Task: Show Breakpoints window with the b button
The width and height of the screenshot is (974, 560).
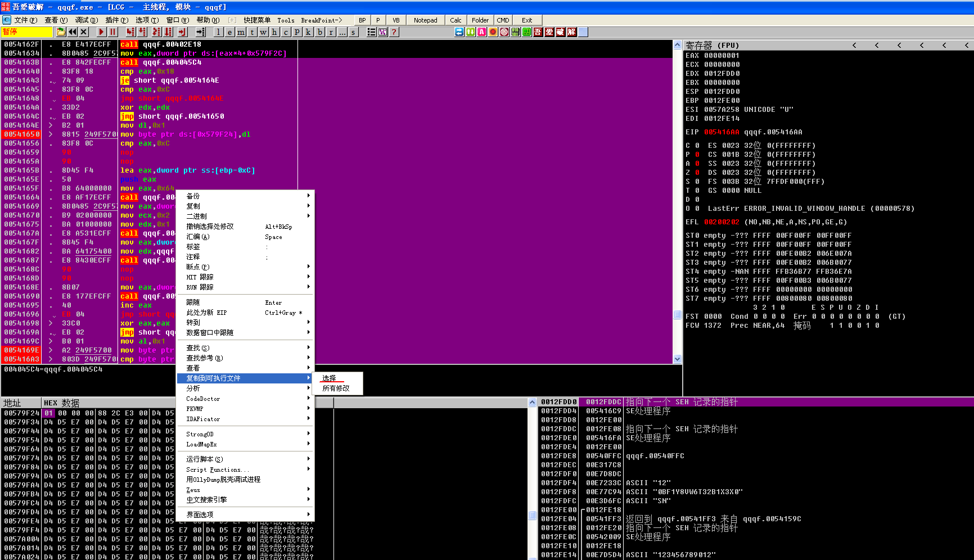Action: (x=319, y=32)
